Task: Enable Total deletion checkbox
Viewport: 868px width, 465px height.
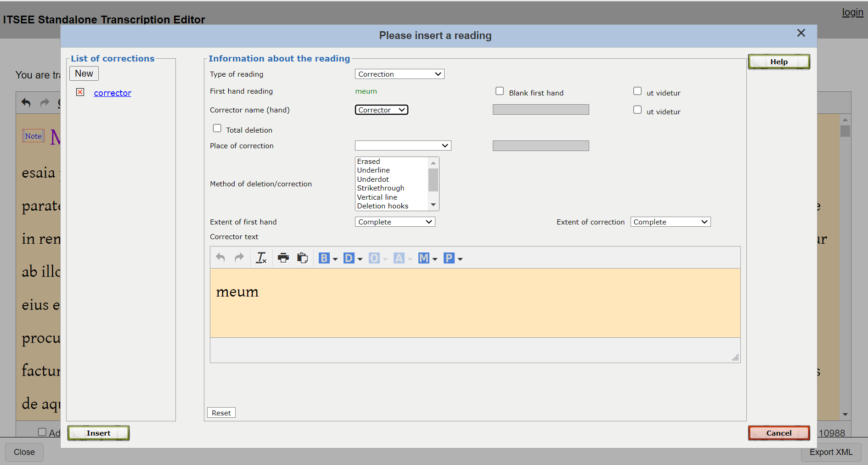Action: coord(217,128)
